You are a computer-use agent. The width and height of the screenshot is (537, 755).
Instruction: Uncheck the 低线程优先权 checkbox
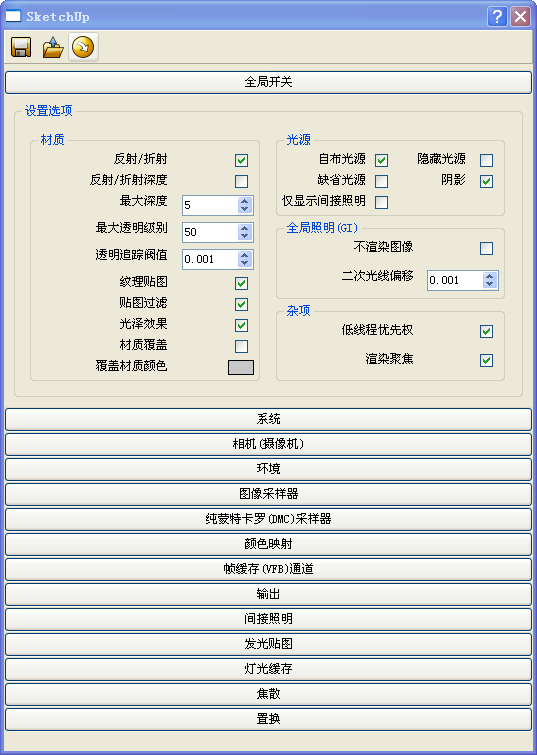(x=486, y=331)
